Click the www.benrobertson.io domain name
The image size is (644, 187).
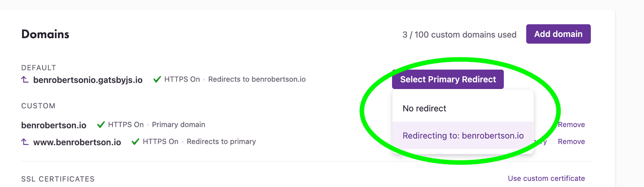point(77,142)
